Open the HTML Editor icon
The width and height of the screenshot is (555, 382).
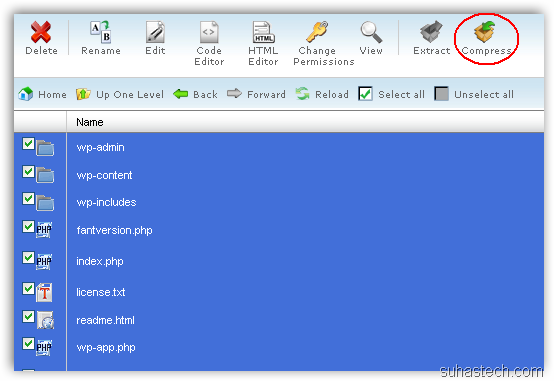(263, 32)
